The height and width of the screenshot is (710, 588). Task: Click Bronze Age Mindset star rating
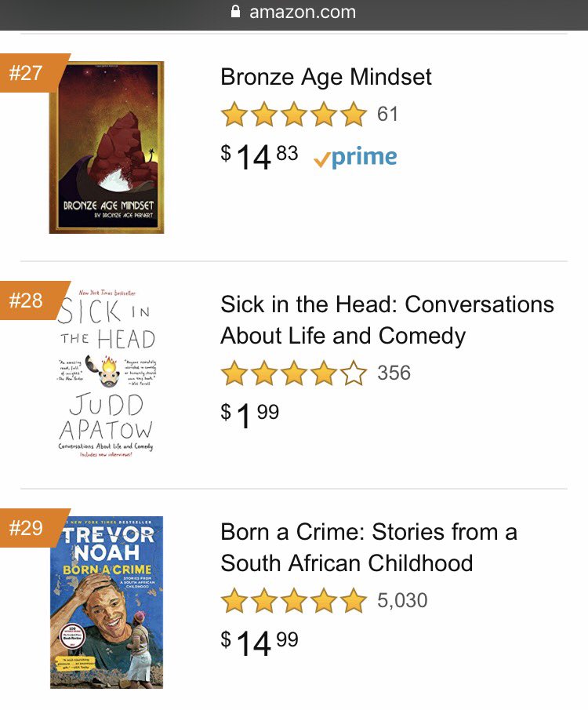pos(294,115)
